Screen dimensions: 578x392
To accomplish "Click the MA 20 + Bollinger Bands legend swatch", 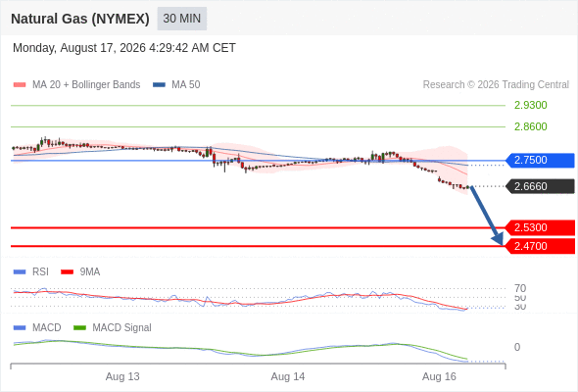I will [x=20, y=85].
